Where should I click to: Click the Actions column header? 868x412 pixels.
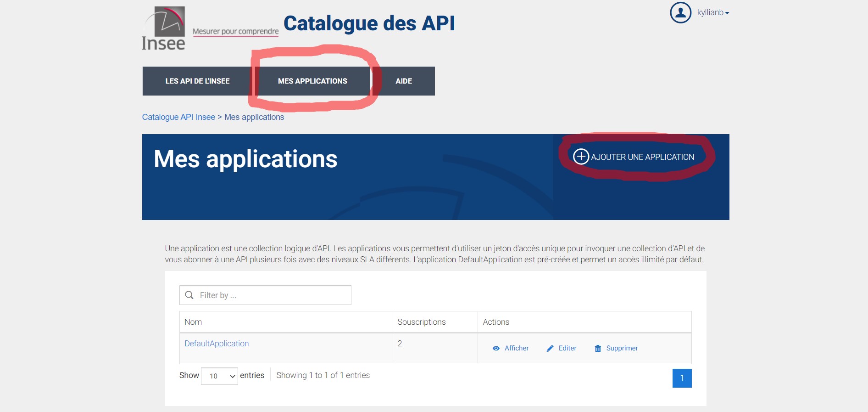(x=584, y=322)
